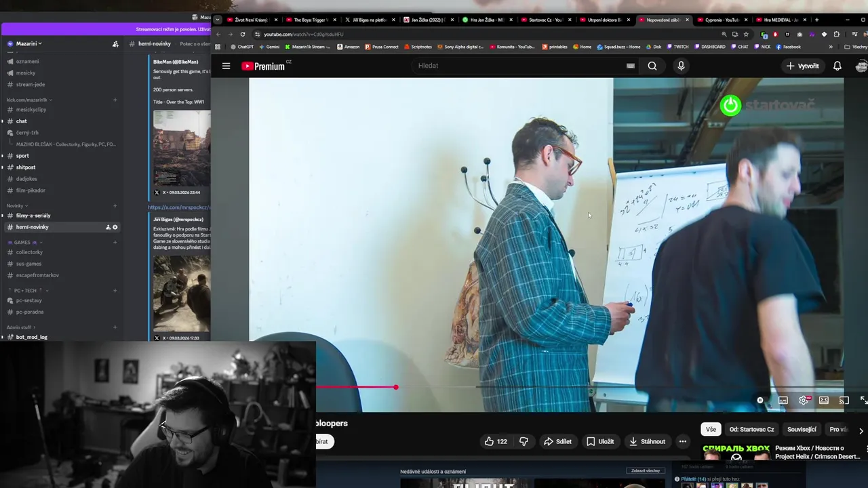Go back in browser history

(x=218, y=34)
